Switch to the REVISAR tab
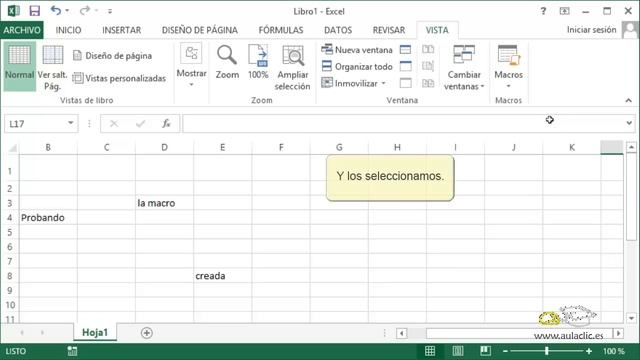The width and height of the screenshot is (640, 360). pos(389,30)
